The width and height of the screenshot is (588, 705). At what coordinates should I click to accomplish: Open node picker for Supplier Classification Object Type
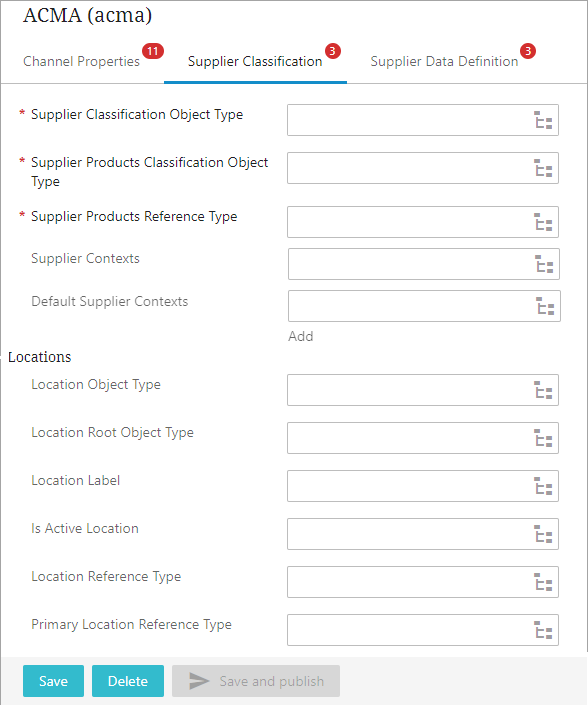coord(543,120)
